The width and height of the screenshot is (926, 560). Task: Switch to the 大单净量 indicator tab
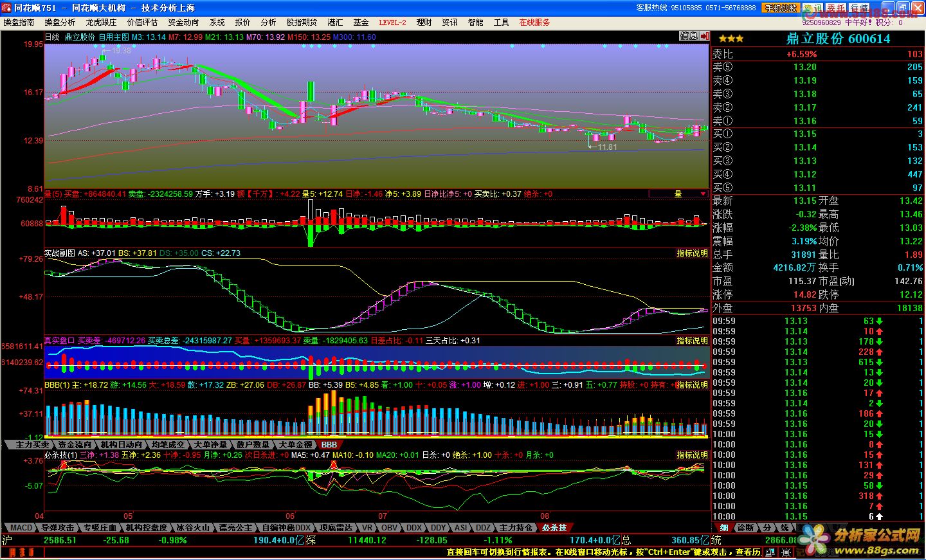click(210, 444)
